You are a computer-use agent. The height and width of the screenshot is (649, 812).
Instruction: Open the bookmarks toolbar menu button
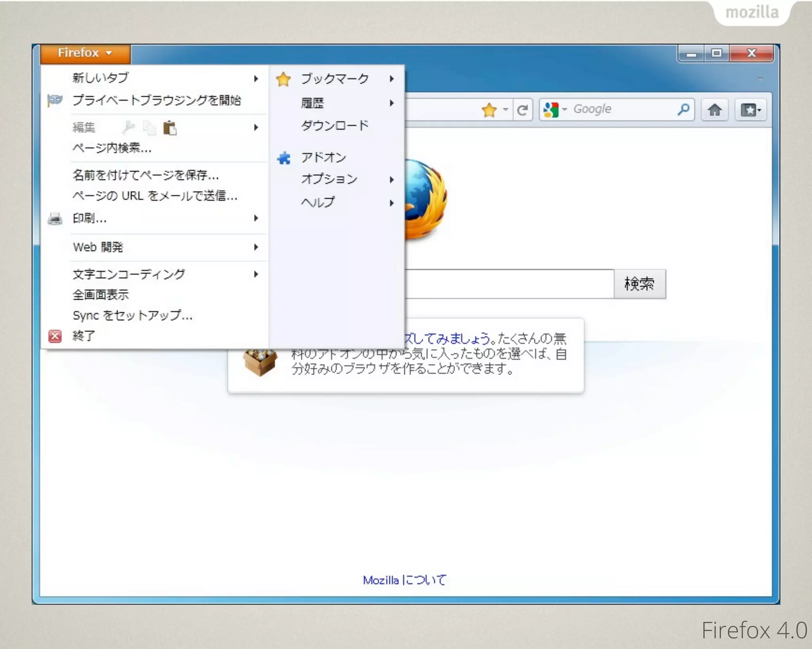click(751, 110)
